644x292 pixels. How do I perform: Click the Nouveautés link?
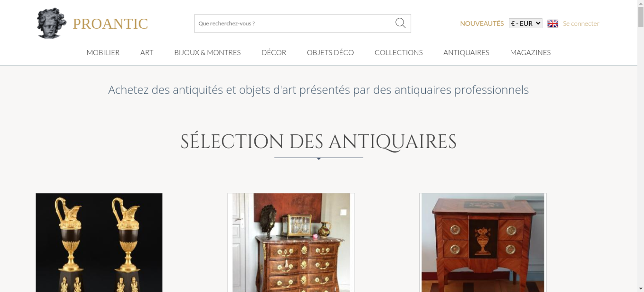[482, 23]
